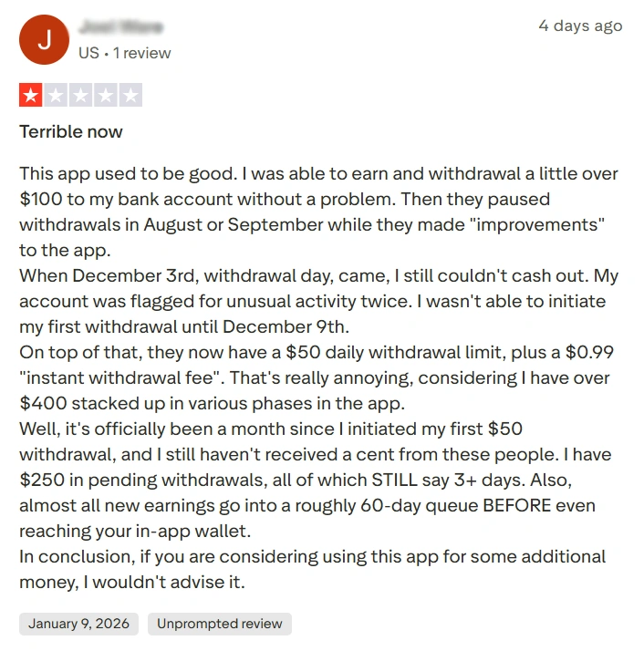Click the fifth gray rating star
Image resolution: width=644 pixels, height=651 pixels.
[x=130, y=95]
